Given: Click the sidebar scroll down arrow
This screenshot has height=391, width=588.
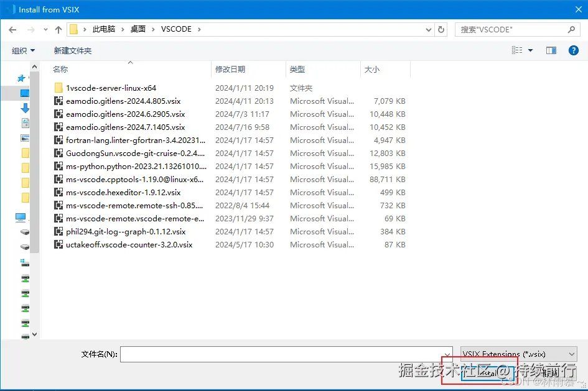Looking at the screenshot, I should point(34,334).
